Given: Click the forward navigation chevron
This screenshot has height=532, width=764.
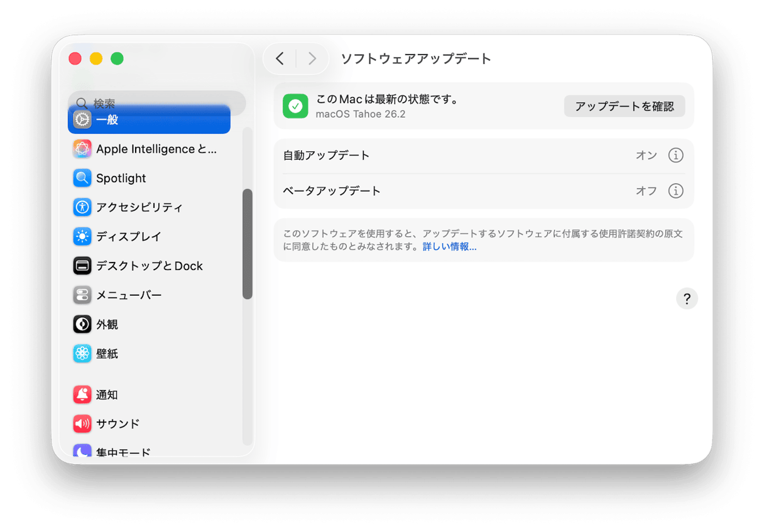Looking at the screenshot, I should (x=312, y=58).
